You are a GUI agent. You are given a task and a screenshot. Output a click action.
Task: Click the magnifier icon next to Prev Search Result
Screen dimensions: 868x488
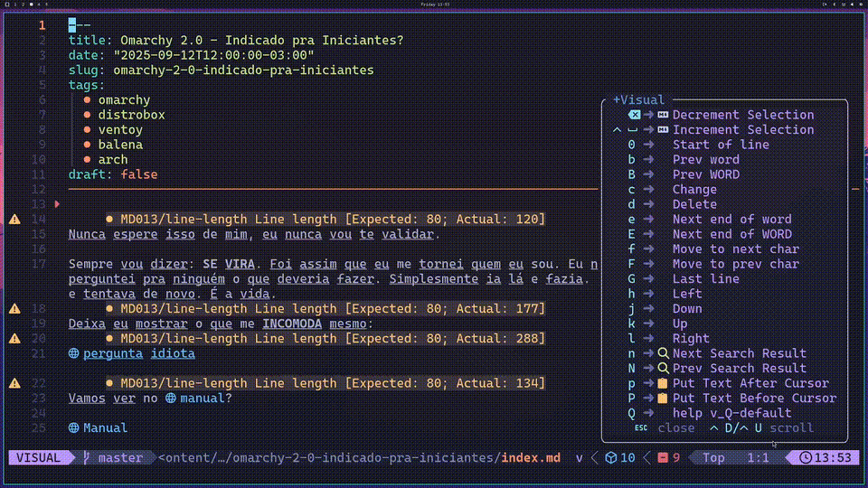663,369
